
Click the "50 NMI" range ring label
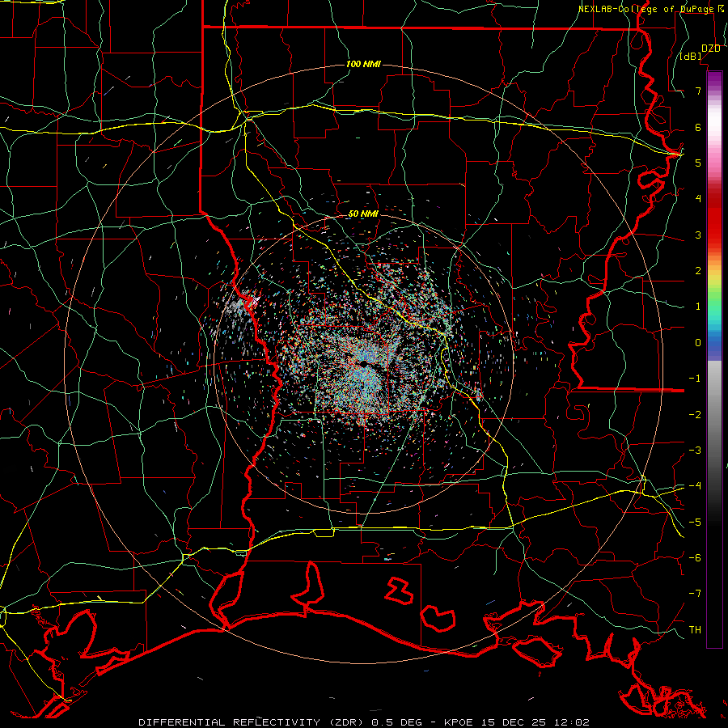point(363,214)
